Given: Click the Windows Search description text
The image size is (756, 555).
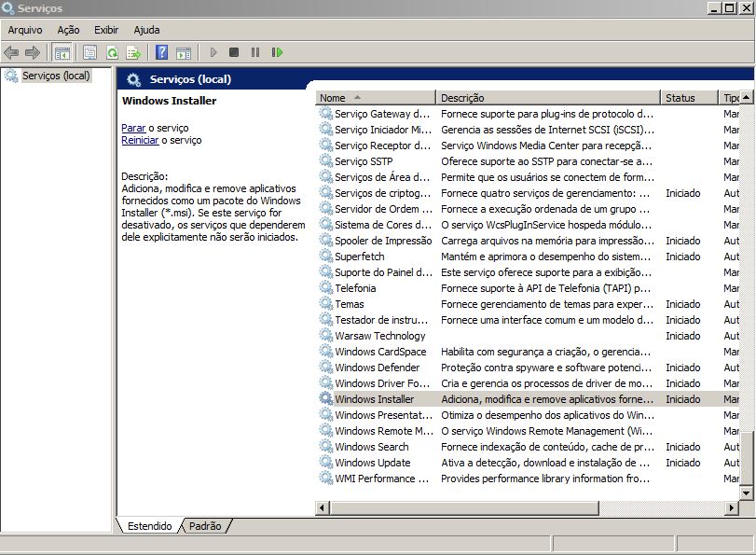Looking at the screenshot, I should coord(547,447).
